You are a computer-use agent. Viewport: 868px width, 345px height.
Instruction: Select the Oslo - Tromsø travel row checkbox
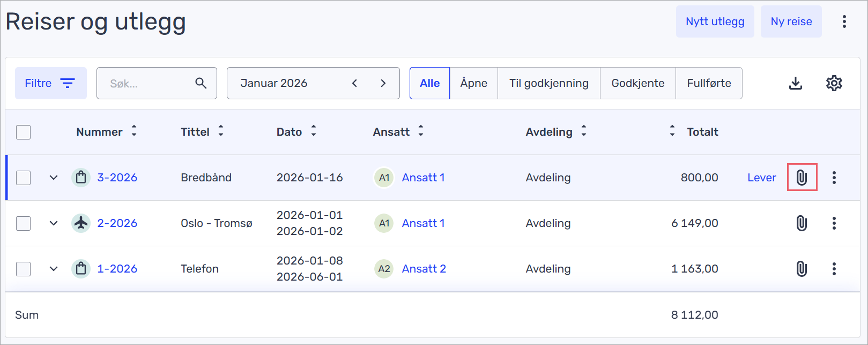(x=24, y=223)
